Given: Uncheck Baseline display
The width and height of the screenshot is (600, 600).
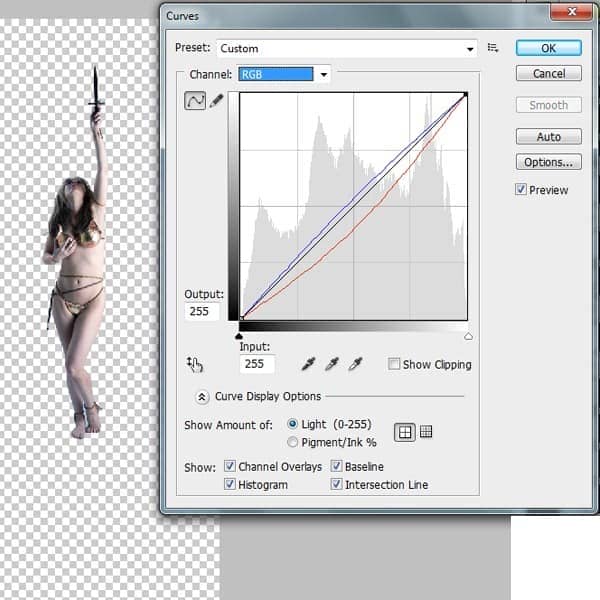Looking at the screenshot, I should click(x=336, y=466).
